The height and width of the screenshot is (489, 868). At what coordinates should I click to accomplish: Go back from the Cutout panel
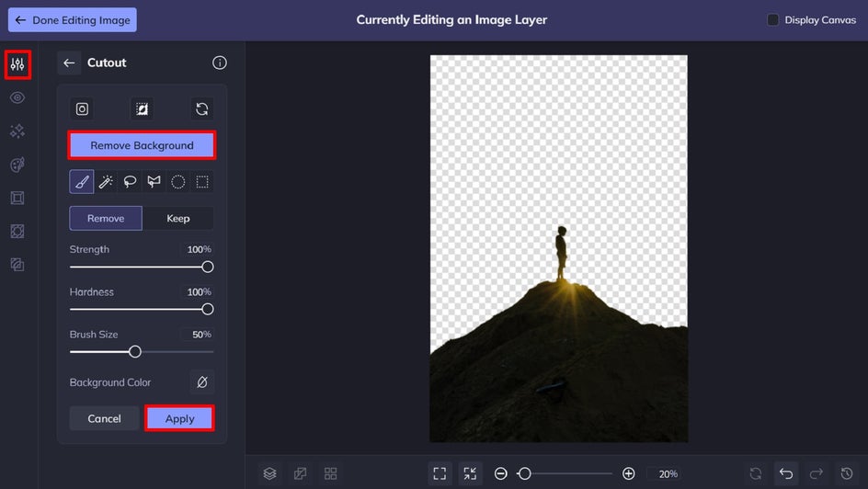pos(69,63)
